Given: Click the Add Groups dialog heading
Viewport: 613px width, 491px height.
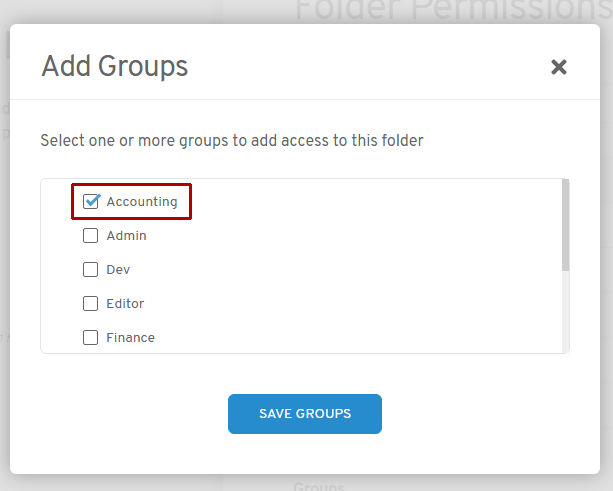Looking at the screenshot, I should [x=114, y=67].
